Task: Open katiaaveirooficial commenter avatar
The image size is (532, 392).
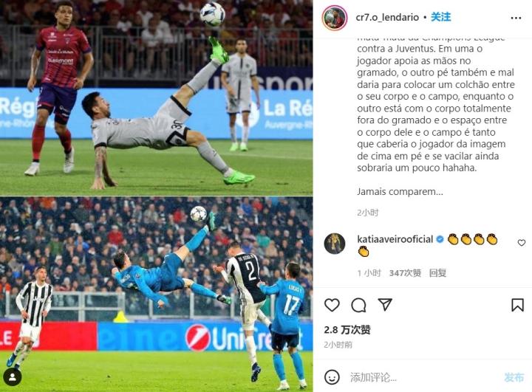Action: 335,244
